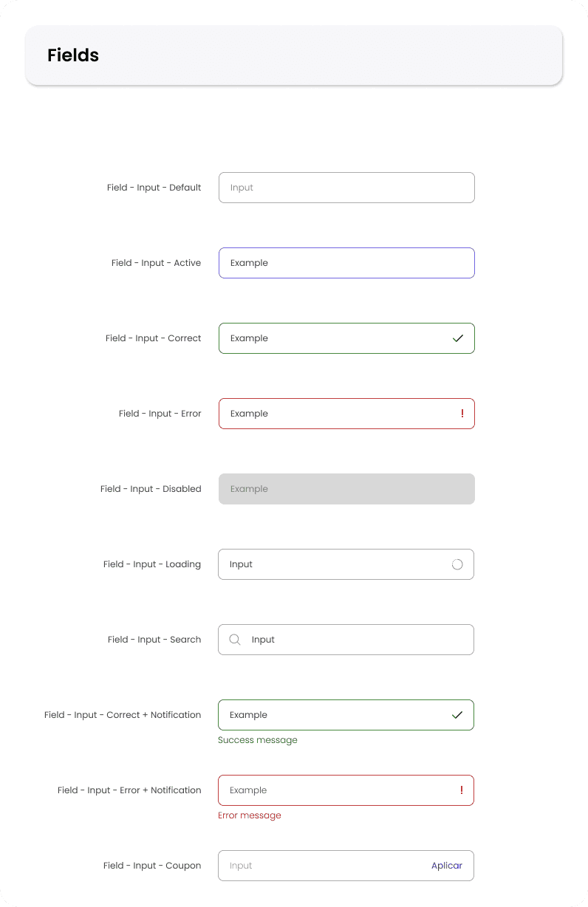Click the red Error message text

(250, 815)
